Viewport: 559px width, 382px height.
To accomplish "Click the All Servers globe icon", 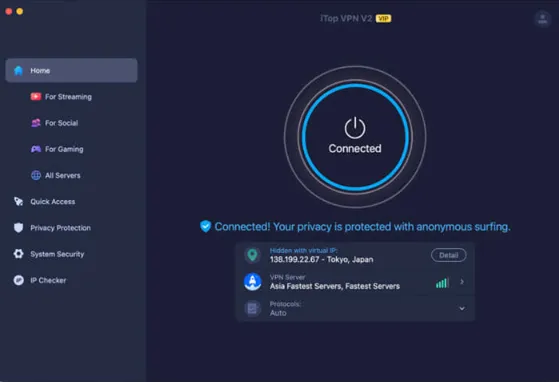I will [36, 175].
